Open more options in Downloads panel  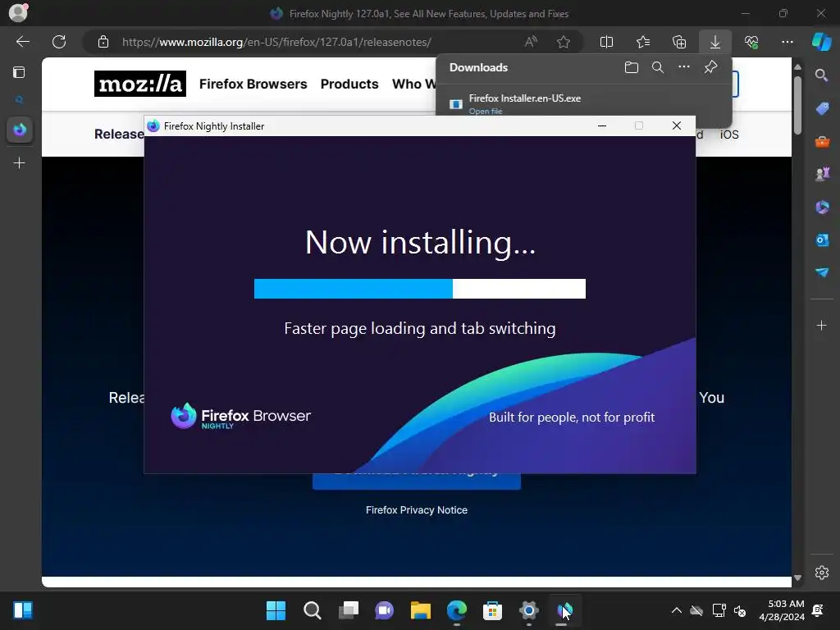click(684, 67)
